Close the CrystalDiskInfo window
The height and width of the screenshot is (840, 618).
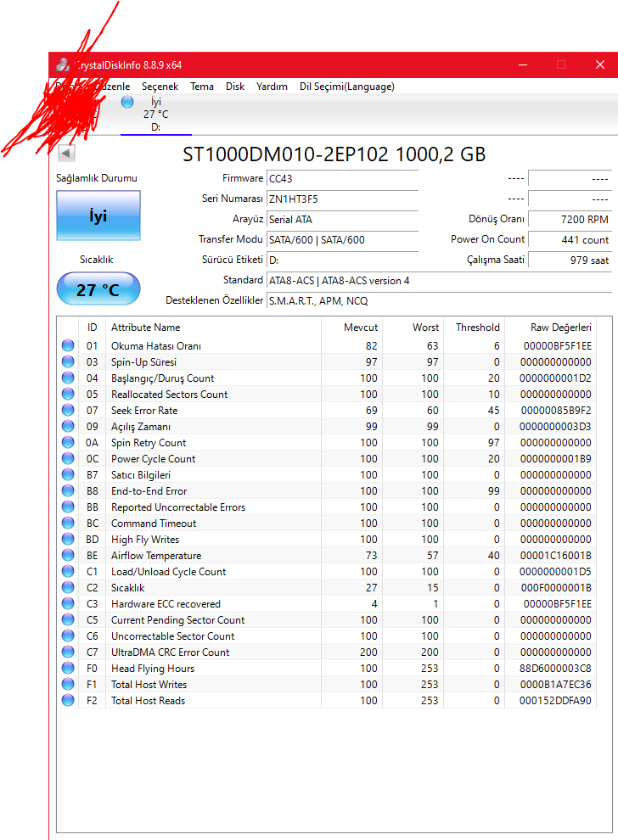click(600, 64)
